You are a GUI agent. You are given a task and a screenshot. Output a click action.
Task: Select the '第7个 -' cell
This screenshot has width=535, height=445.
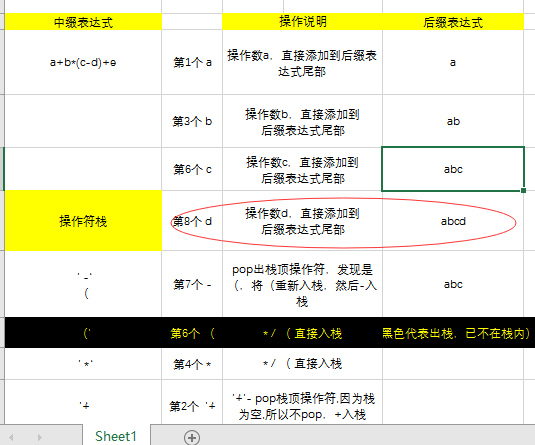click(192, 284)
